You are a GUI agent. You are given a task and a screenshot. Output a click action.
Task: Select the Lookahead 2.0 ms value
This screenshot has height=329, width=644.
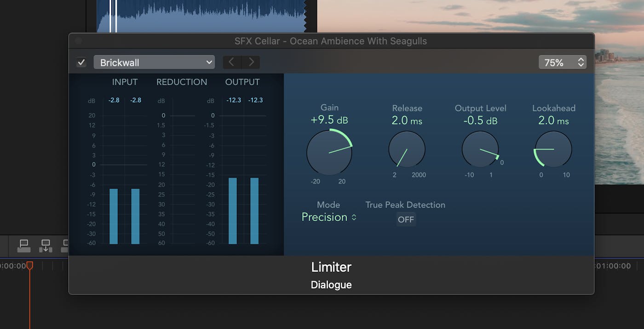coord(553,121)
